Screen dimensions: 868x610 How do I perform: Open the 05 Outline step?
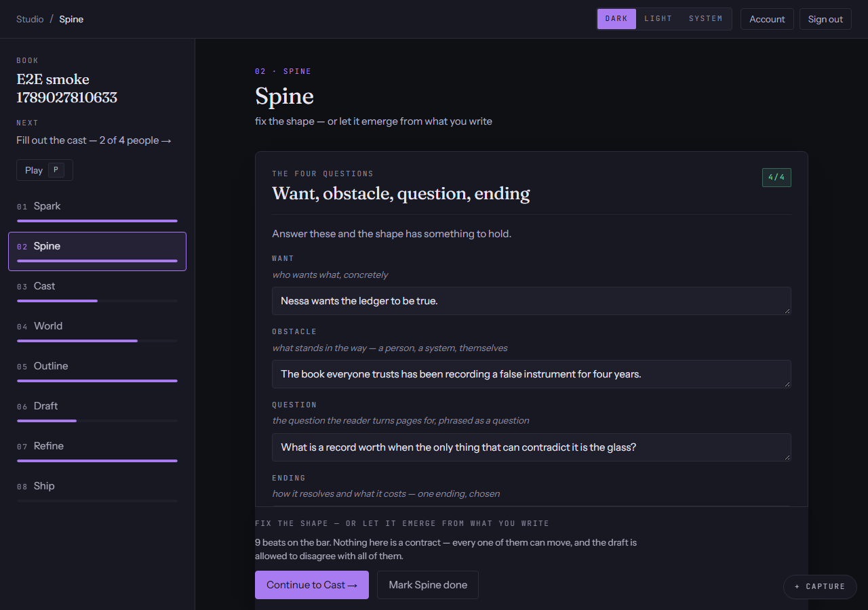click(97, 371)
